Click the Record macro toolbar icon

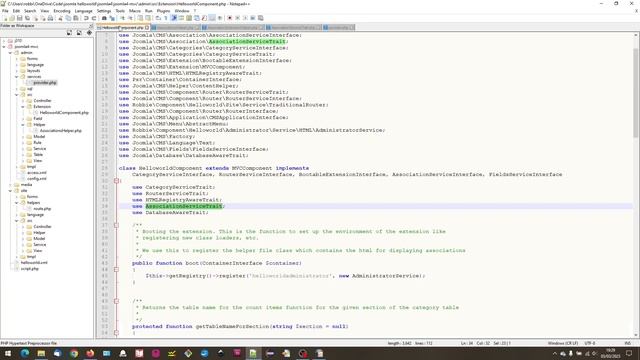230,18
